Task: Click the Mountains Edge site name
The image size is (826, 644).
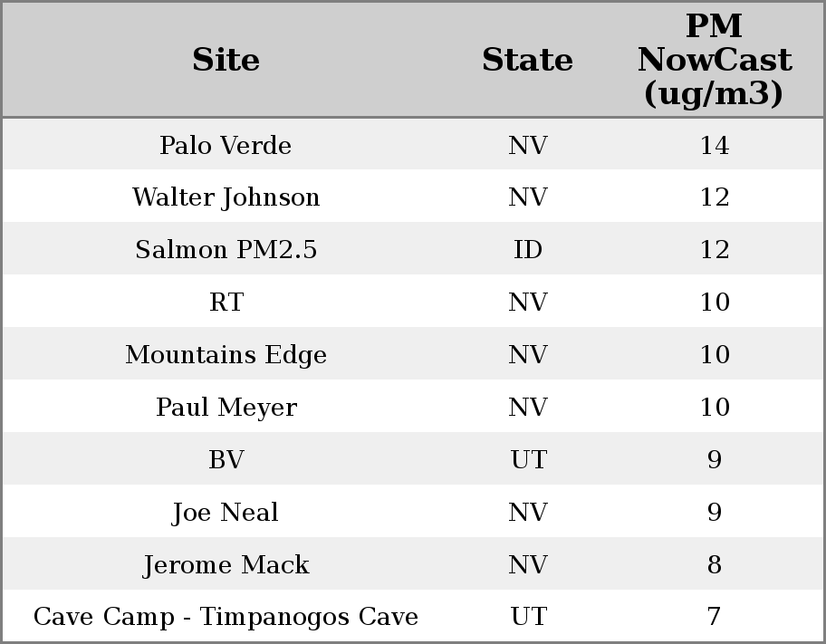Action: 226,355
